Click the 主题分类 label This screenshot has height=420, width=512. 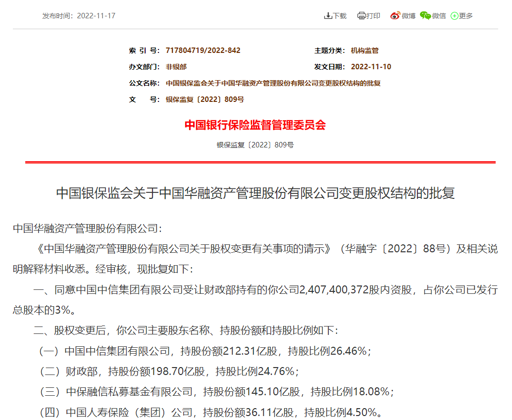pyautogui.click(x=329, y=50)
